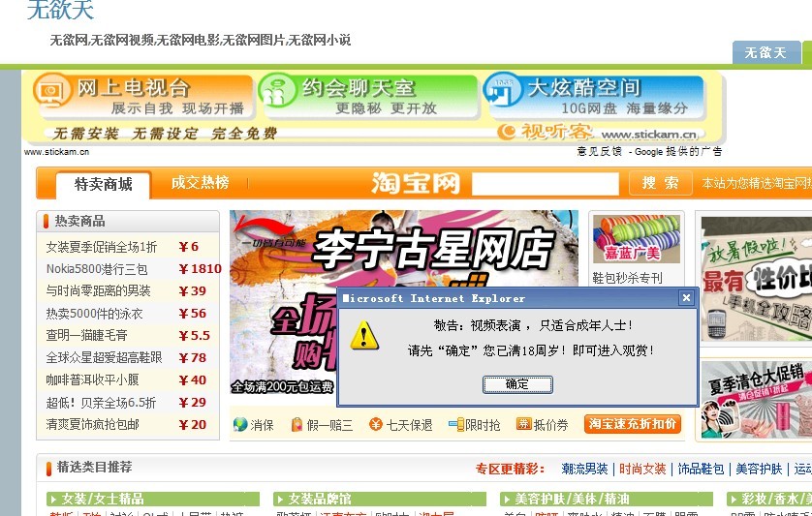Open 潮流男装 category link

point(584,469)
